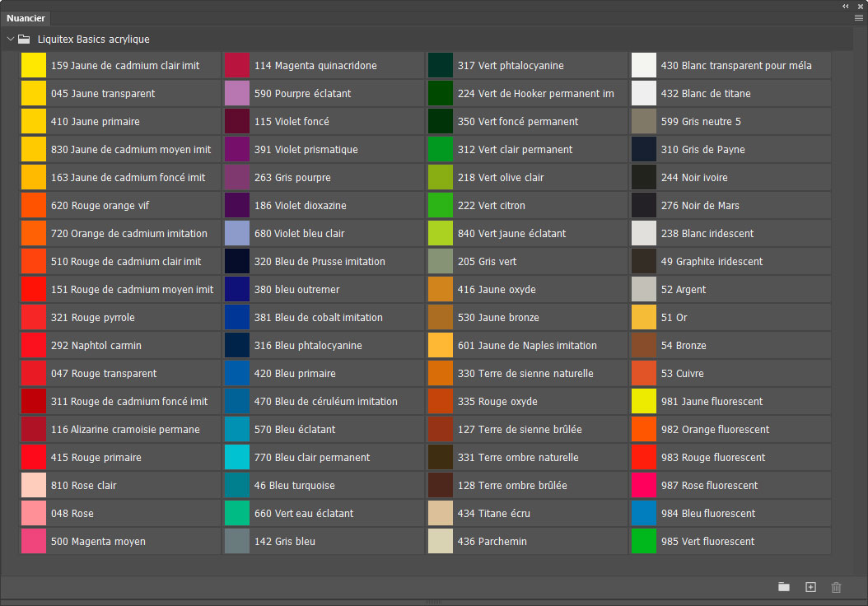Select 432 Blanc de titane swatch
This screenshot has height=606, width=868.
[x=644, y=94]
